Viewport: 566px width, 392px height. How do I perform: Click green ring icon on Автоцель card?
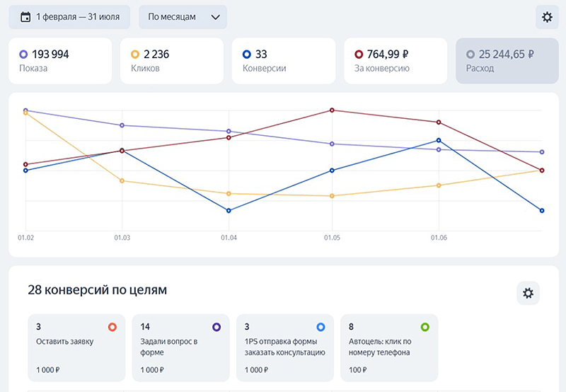(424, 327)
